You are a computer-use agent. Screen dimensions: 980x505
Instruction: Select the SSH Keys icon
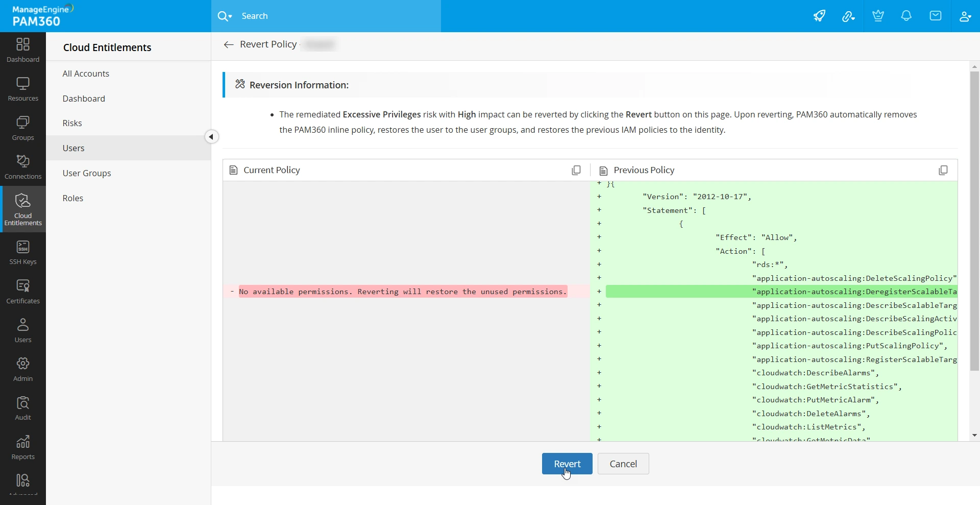[23, 253]
